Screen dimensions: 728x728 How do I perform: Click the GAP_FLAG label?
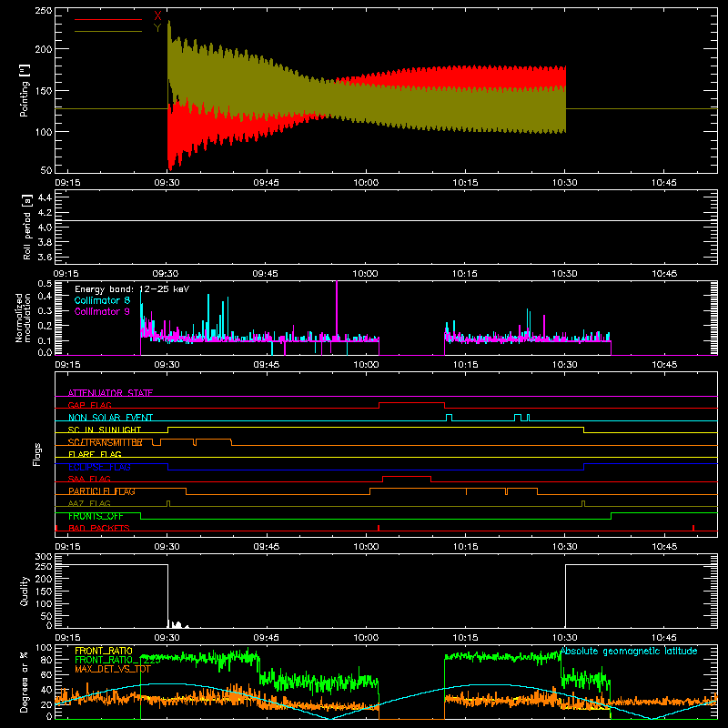[89, 405]
